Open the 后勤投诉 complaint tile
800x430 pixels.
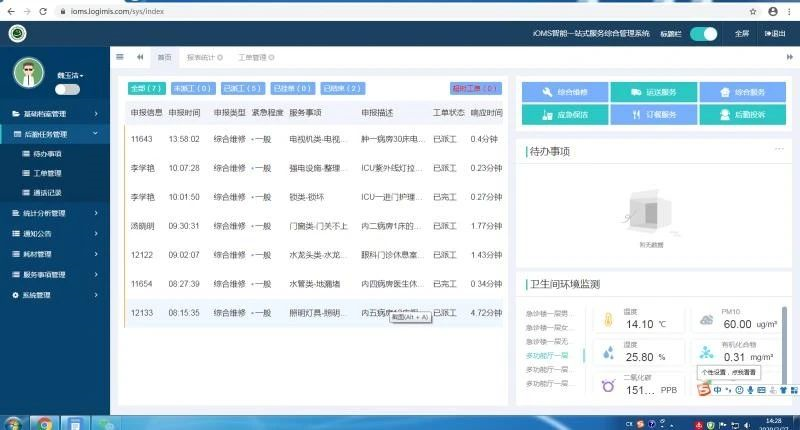point(741,115)
